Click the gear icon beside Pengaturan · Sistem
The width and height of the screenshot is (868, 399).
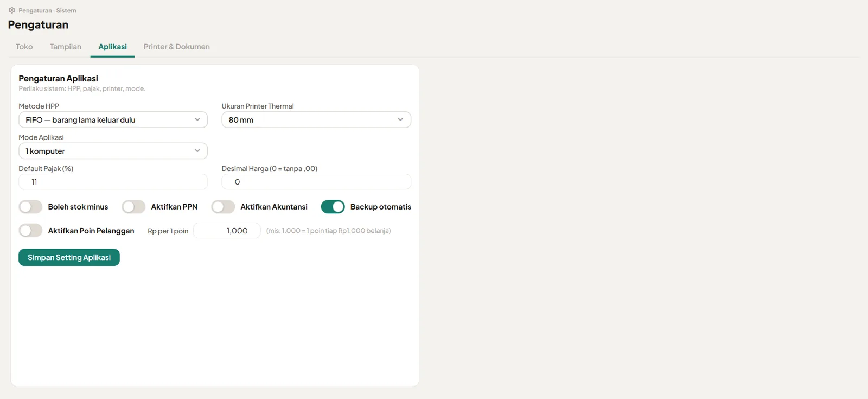pos(12,10)
